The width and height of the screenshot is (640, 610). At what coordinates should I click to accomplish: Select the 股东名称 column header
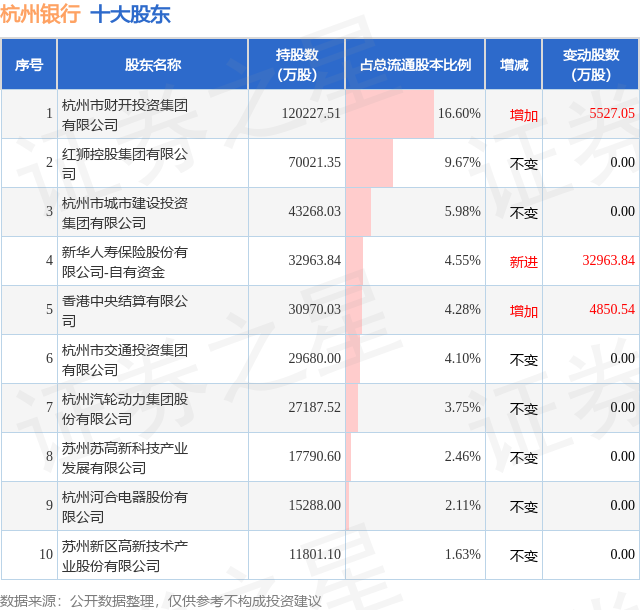(153, 65)
